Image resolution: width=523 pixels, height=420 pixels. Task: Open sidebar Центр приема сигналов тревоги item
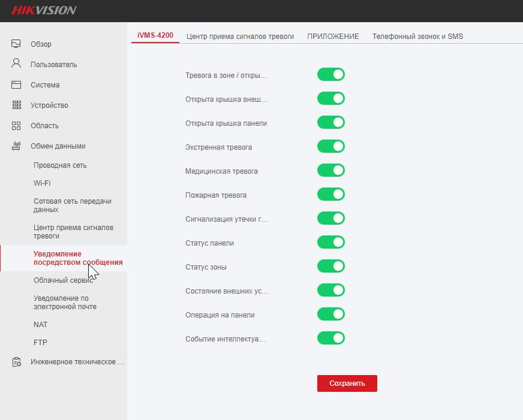tap(73, 231)
